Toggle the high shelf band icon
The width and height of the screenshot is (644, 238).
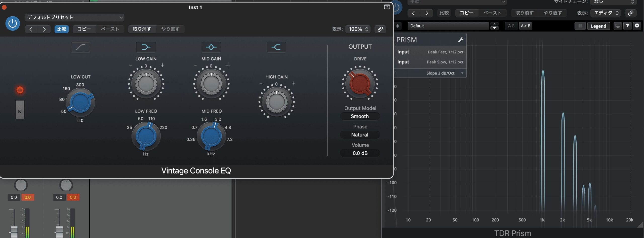[276, 47]
